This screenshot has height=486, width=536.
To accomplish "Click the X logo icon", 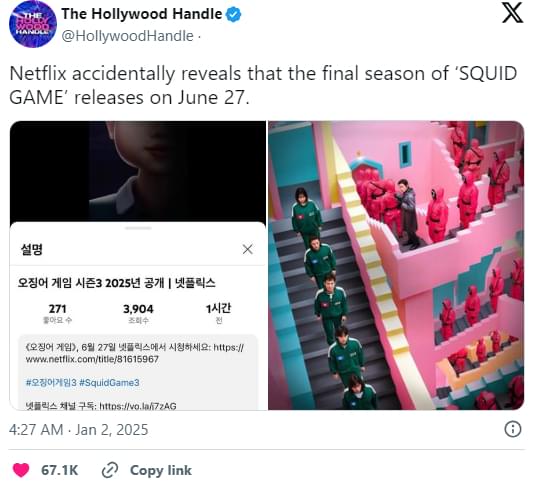I will point(512,13).
